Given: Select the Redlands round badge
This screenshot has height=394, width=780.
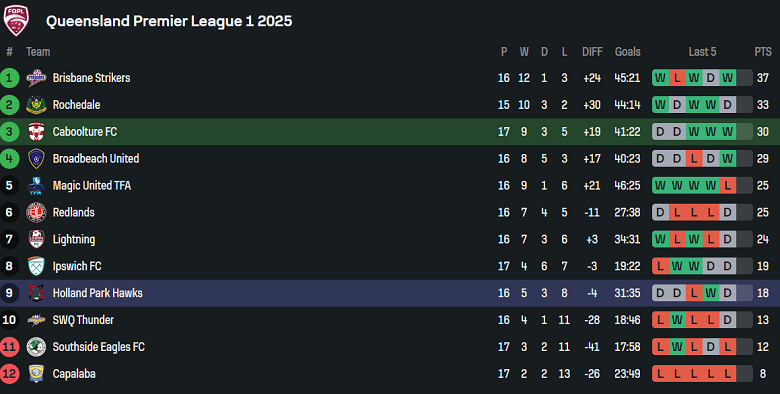Looking at the screenshot, I should 36,212.
